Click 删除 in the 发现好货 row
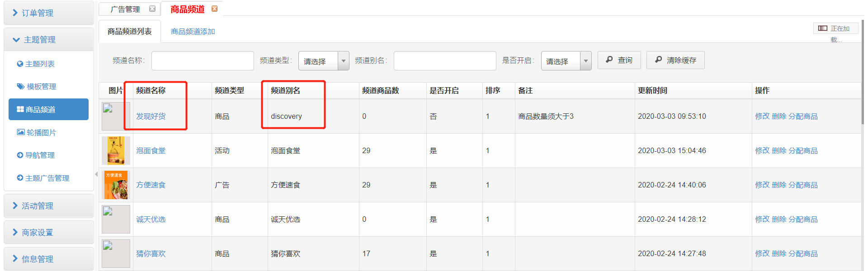Viewport: 868px width, 271px height. click(779, 117)
